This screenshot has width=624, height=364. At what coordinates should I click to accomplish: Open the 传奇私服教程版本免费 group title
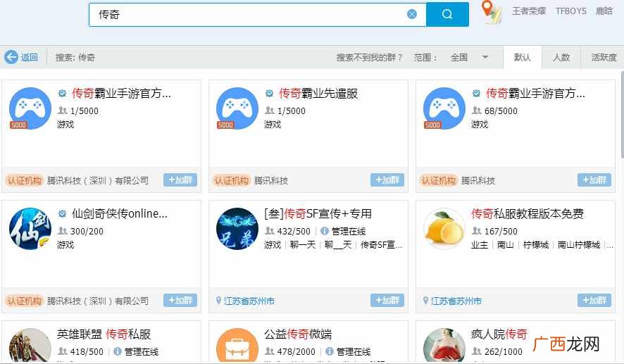528,213
